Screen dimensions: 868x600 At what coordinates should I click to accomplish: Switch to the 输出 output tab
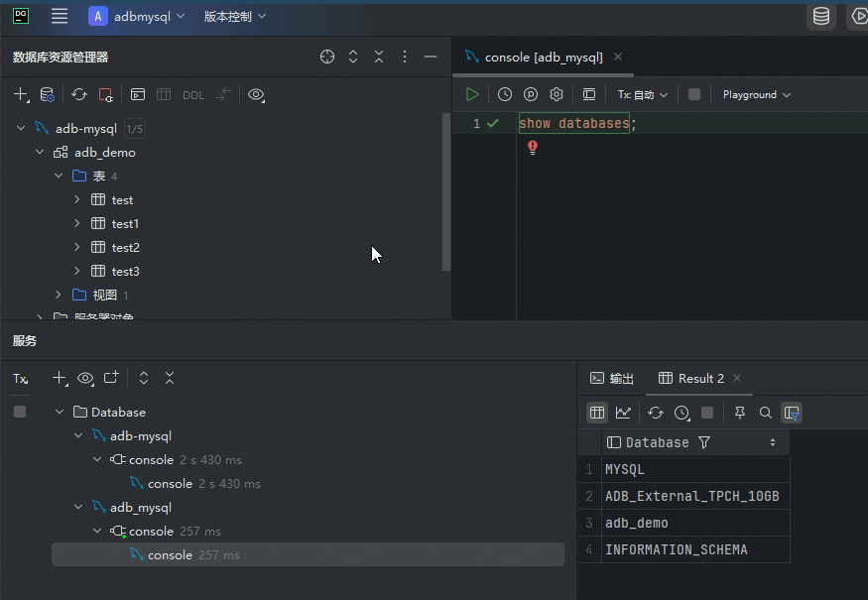pos(612,379)
